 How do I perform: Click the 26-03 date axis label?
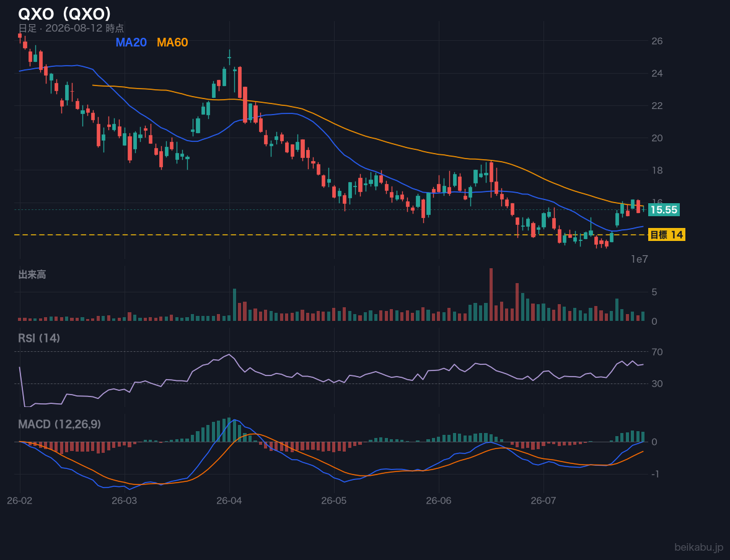point(125,501)
